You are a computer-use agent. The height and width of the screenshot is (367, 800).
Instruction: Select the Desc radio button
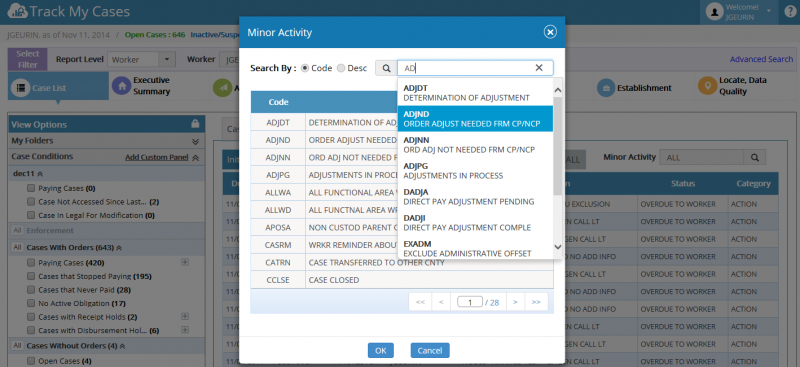[341, 68]
